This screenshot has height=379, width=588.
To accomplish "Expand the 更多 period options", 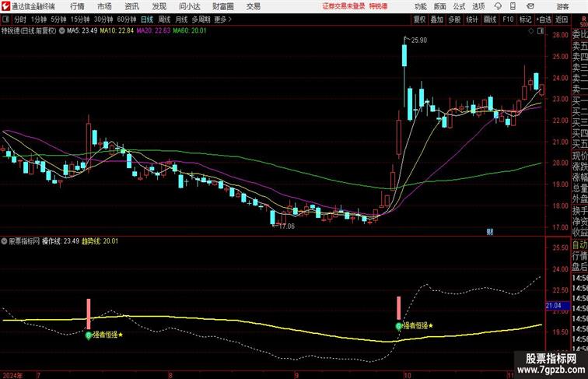I will pos(222,19).
